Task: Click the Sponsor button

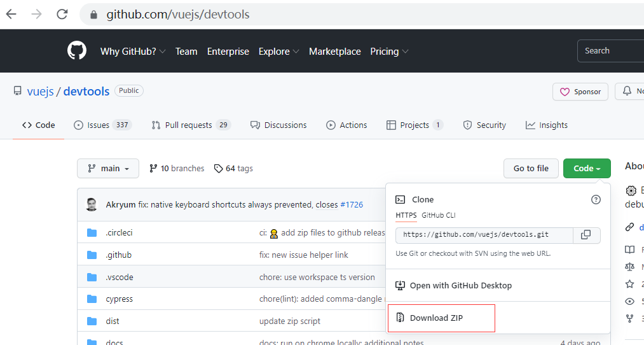Action: pyautogui.click(x=580, y=92)
